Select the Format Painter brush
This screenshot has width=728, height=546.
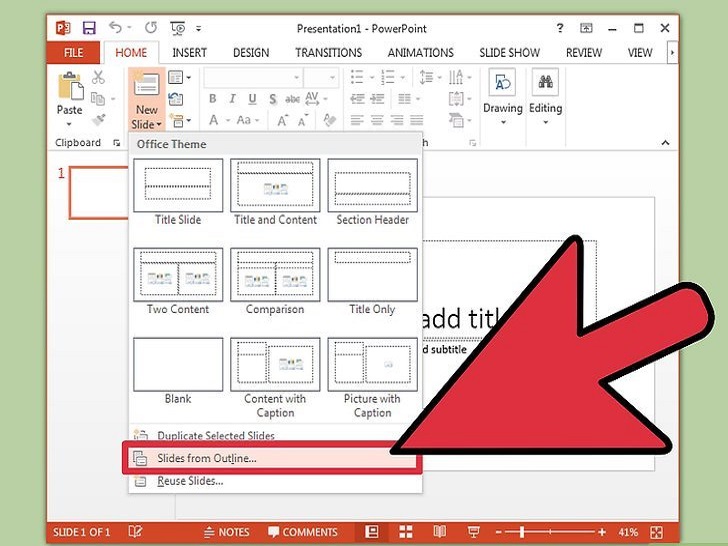coord(99,120)
